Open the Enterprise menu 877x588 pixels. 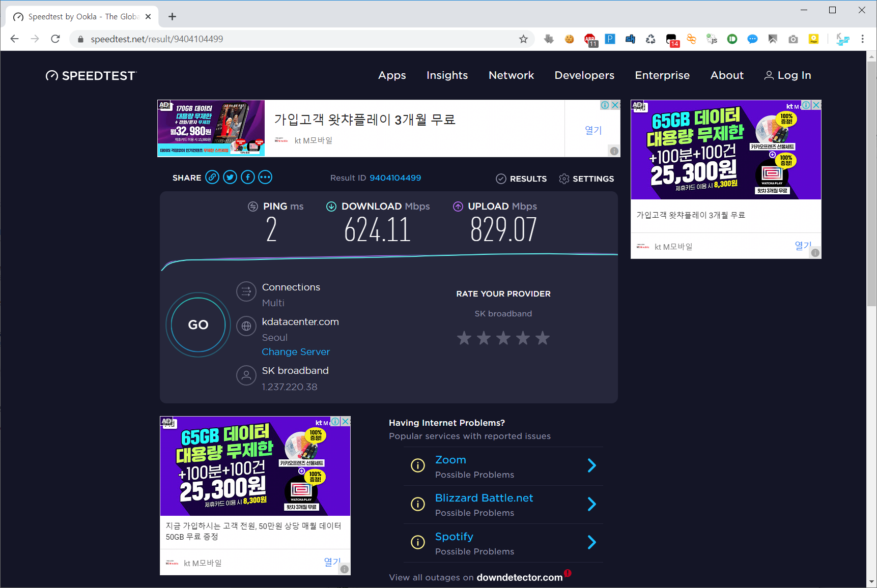(x=662, y=75)
